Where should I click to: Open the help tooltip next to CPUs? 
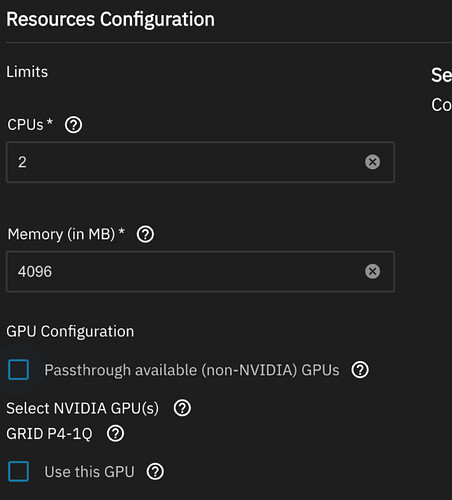pyautogui.click(x=73, y=125)
